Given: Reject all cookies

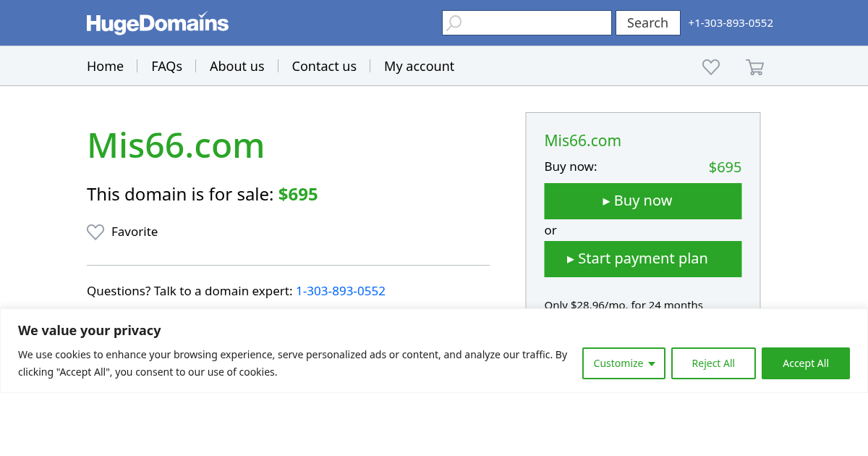Looking at the screenshot, I should [713, 363].
